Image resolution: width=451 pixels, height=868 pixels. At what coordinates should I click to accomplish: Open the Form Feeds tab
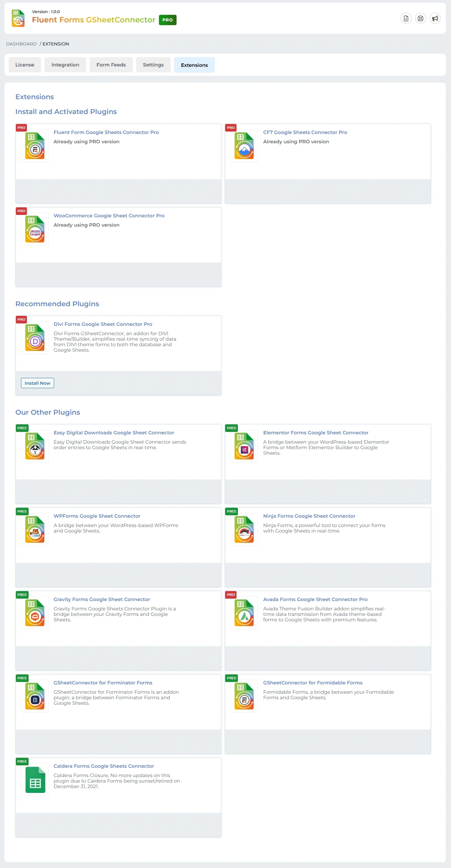pyautogui.click(x=111, y=65)
